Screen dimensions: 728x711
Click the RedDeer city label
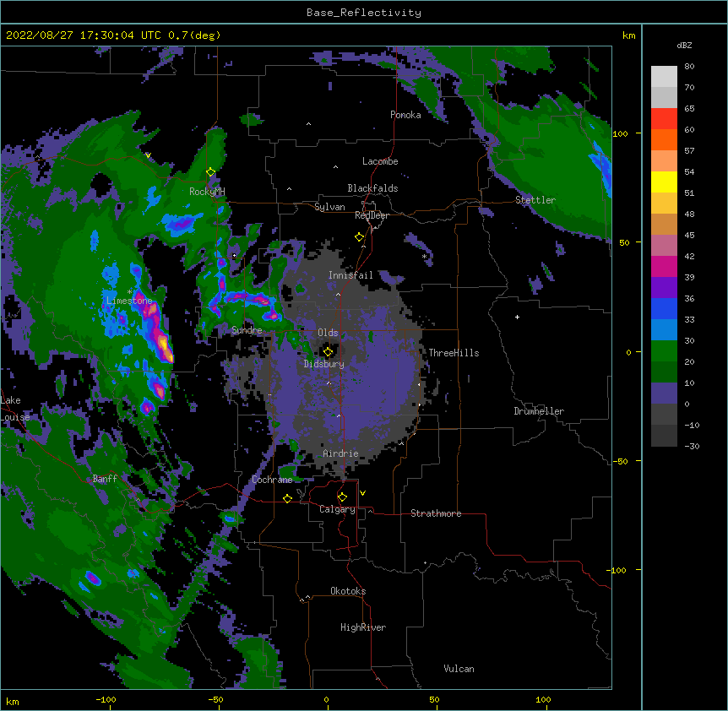pyautogui.click(x=372, y=215)
